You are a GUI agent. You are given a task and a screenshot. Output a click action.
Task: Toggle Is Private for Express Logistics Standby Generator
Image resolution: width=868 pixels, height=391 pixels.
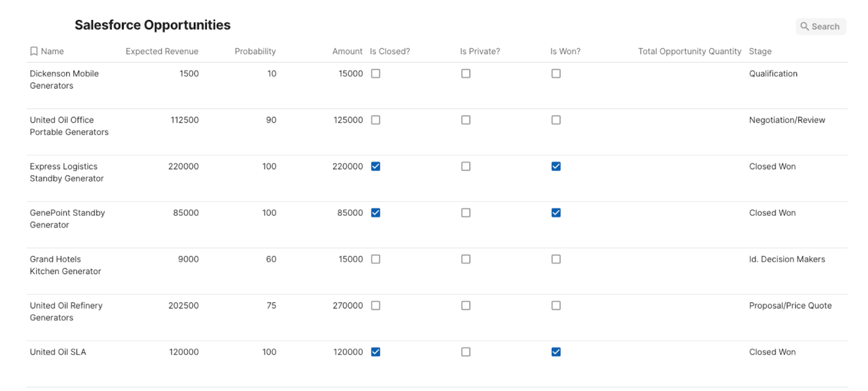coord(465,166)
